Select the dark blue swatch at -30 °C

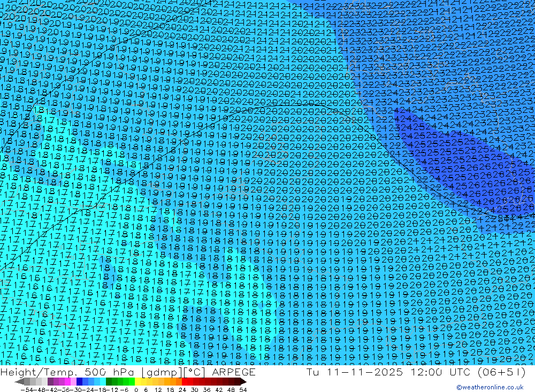[79, 381]
